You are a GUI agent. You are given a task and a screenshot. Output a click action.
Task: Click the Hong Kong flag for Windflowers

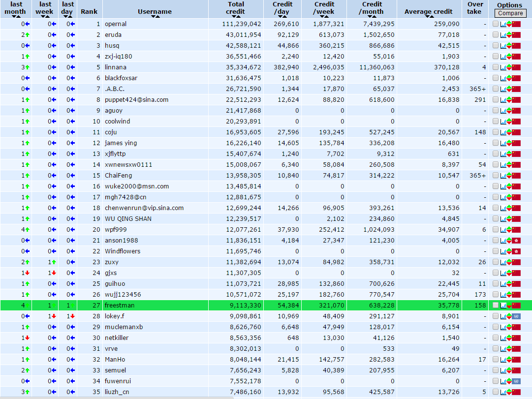pyautogui.click(x=516, y=251)
